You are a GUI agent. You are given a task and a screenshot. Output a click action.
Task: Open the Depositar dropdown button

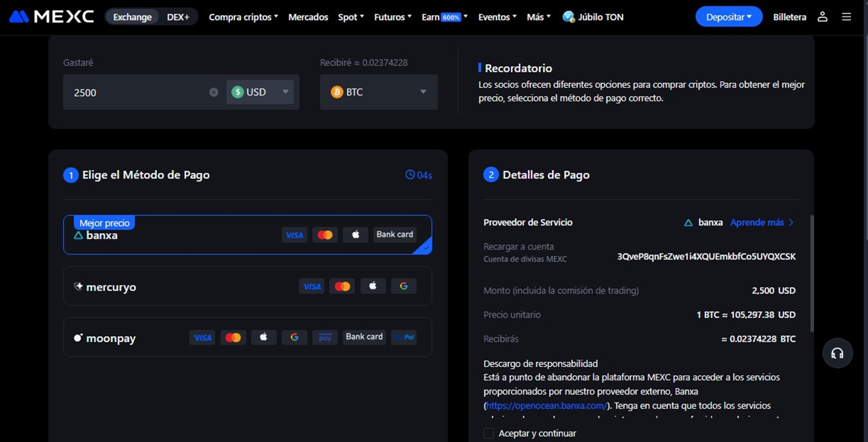(x=729, y=17)
